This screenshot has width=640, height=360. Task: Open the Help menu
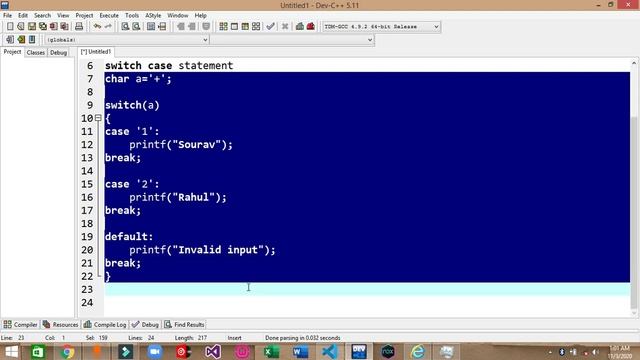tap(200, 16)
